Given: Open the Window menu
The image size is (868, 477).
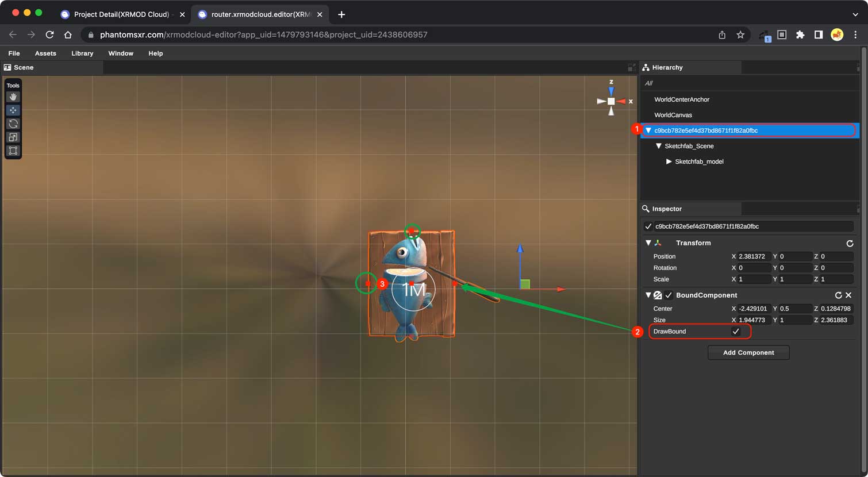Looking at the screenshot, I should 121,53.
